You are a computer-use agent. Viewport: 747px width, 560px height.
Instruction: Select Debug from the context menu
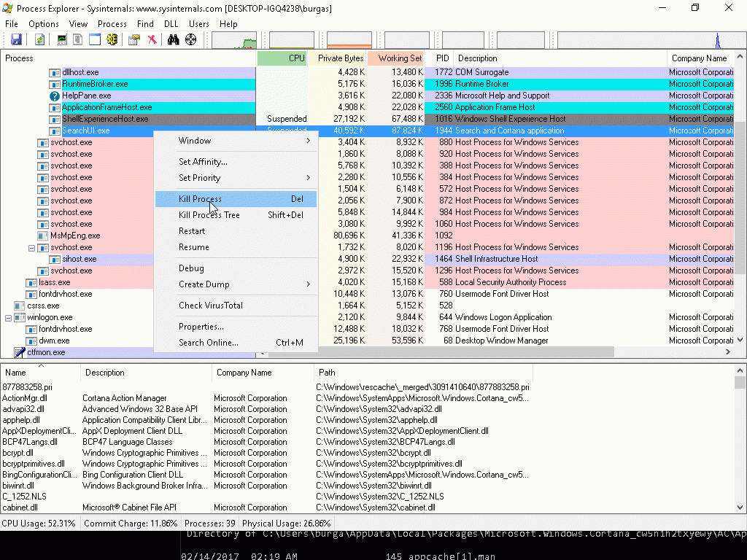pyautogui.click(x=236, y=268)
